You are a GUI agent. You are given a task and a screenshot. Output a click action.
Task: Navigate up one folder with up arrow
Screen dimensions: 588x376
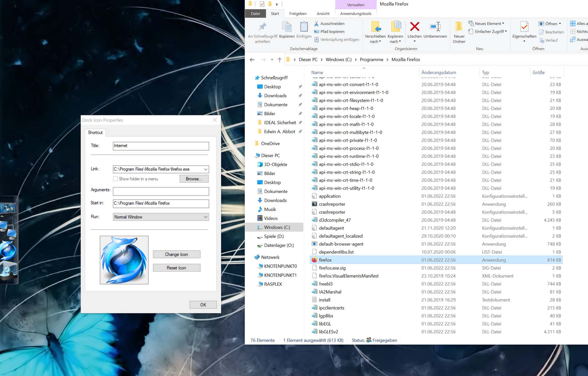279,60
